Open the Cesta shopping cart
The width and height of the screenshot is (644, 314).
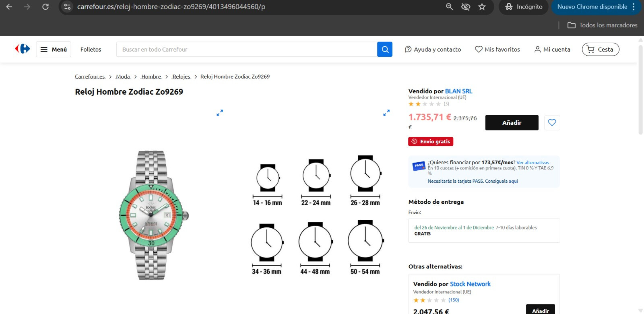600,50
